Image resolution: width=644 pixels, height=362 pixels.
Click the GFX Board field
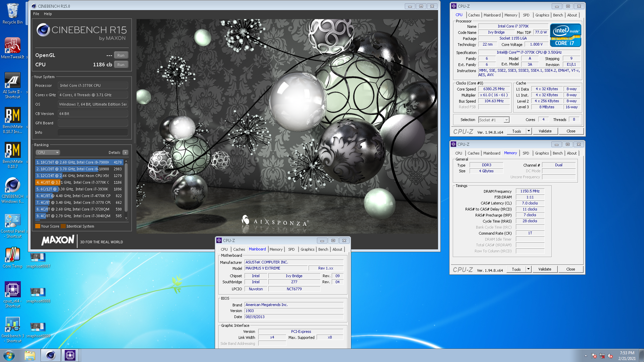point(93,123)
